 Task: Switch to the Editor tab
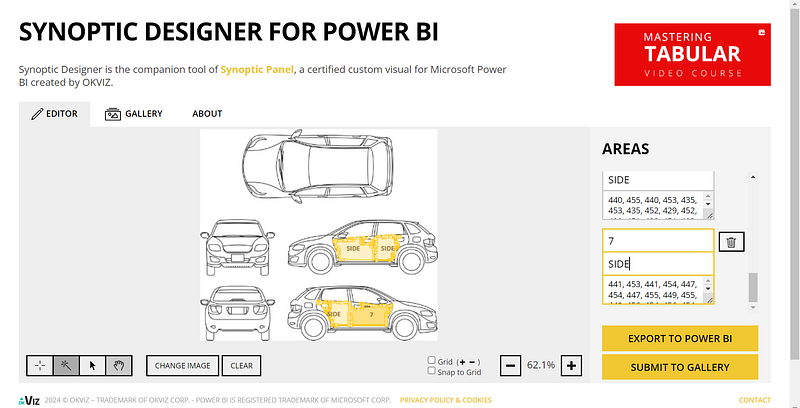coord(55,114)
